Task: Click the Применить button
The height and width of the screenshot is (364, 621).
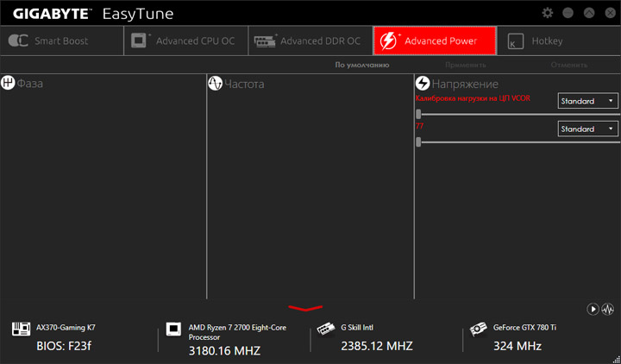Action: pyautogui.click(x=466, y=65)
